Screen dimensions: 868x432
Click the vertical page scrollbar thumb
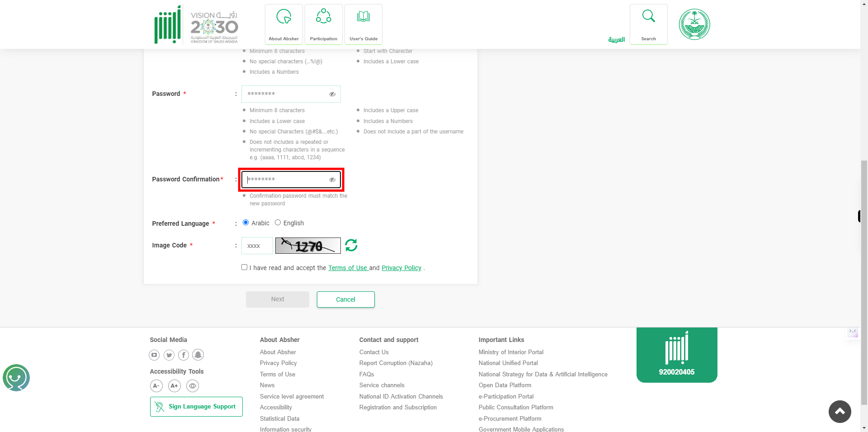[864, 283]
